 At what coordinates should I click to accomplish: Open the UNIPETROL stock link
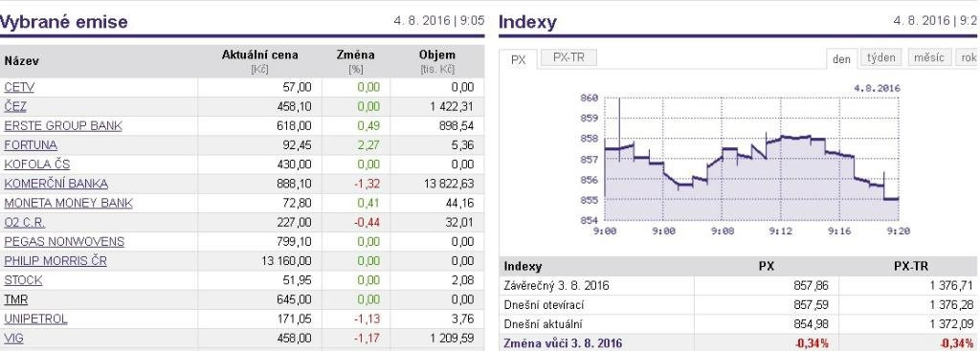[x=35, y=319]
